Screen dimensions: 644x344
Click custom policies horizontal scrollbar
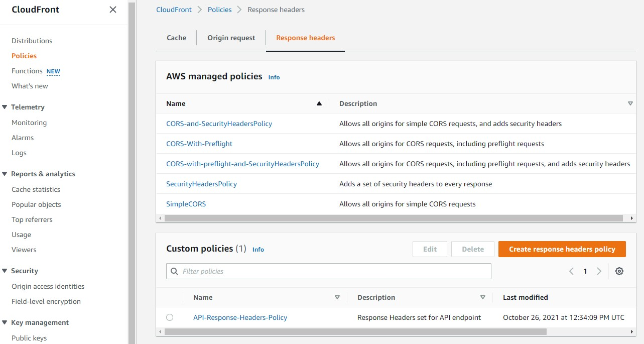pos(355,332)
